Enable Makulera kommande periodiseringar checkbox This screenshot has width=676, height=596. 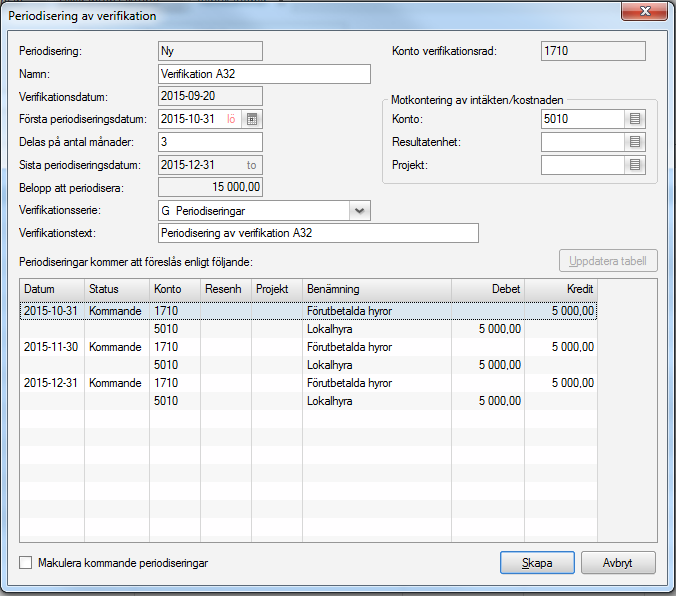click(25, 562)
